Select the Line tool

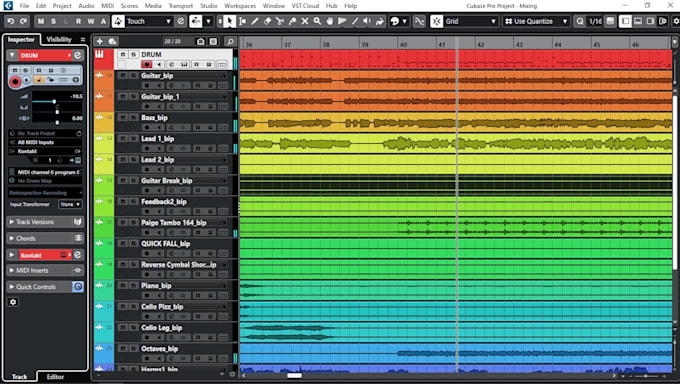point(355,21)
